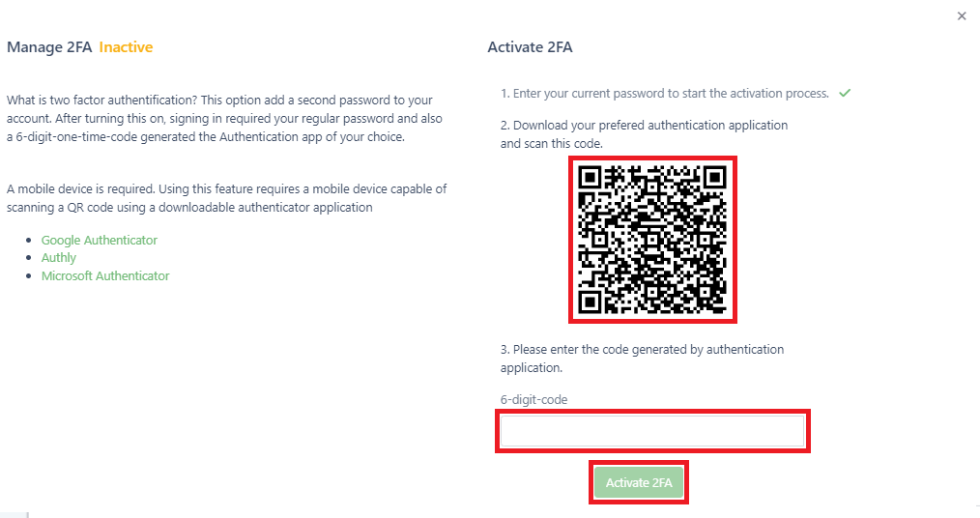Image resolution: width=980 pixels, height=518 pixels.
Task: Click the bullet before Microsoft Authenticator
Action: point(30,277)
